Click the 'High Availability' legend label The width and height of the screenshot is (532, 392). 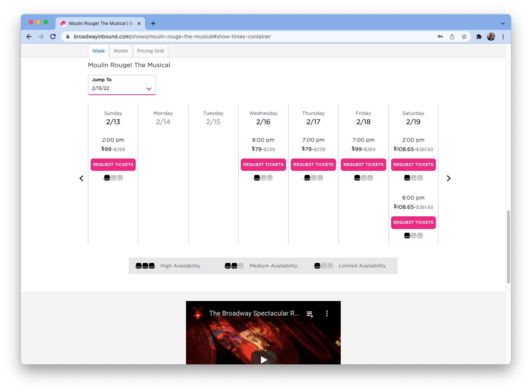point(180,266)
